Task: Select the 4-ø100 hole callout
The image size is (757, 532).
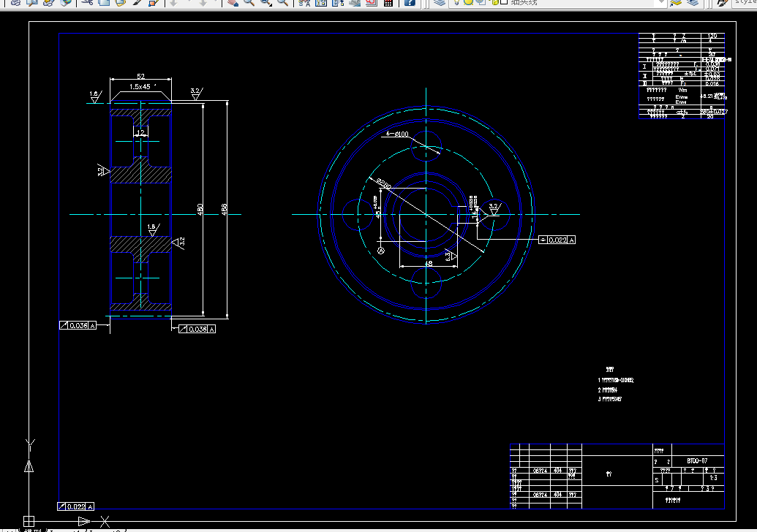Action: click(x=397, y=134)
